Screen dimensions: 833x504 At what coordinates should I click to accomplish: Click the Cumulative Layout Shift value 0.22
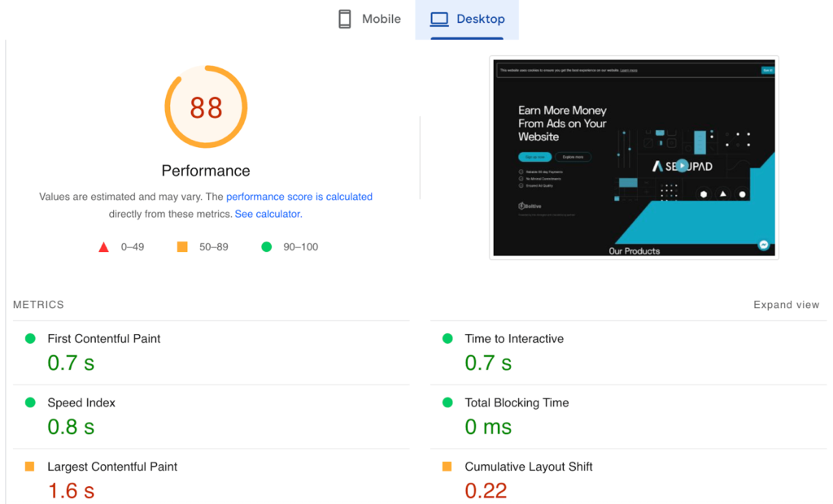click(486, 490)
